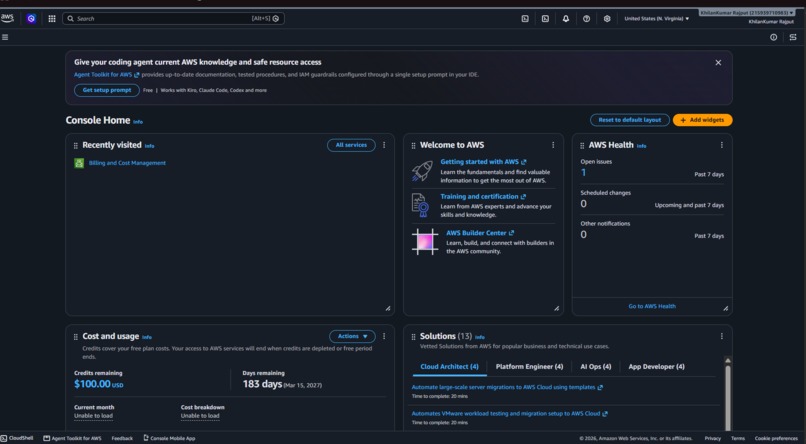The image size is (806, 444).
Task: Open the Privacy footer link
Action: pos(712,438)
